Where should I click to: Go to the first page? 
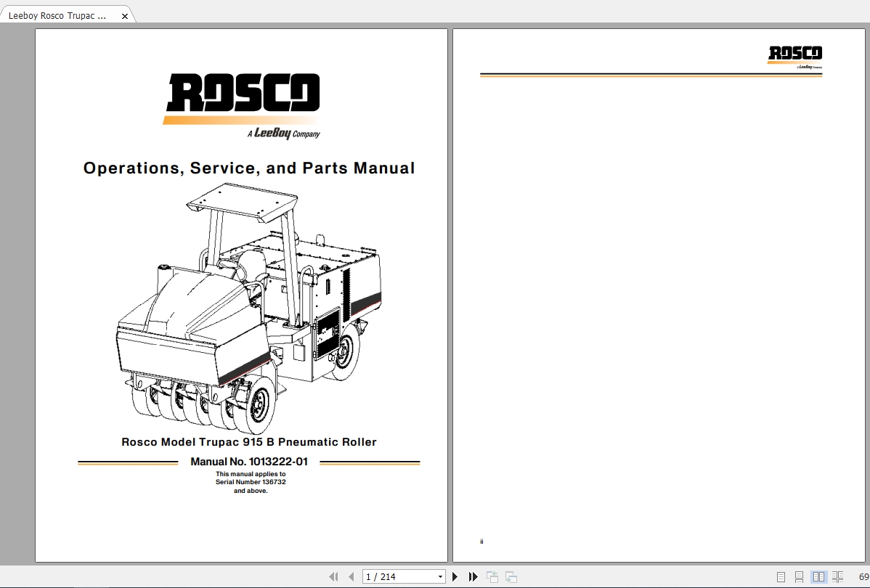point(333,577)
